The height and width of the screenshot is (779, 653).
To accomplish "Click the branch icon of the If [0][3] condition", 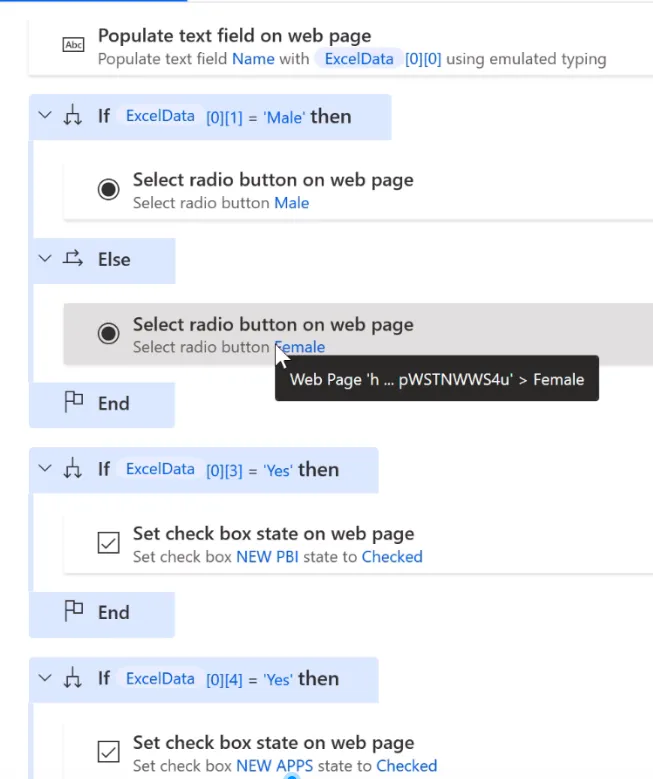I will (73, 468).
